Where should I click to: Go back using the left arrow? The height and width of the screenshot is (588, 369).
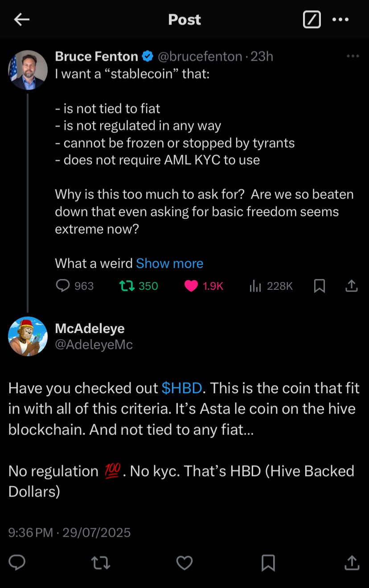21,19
